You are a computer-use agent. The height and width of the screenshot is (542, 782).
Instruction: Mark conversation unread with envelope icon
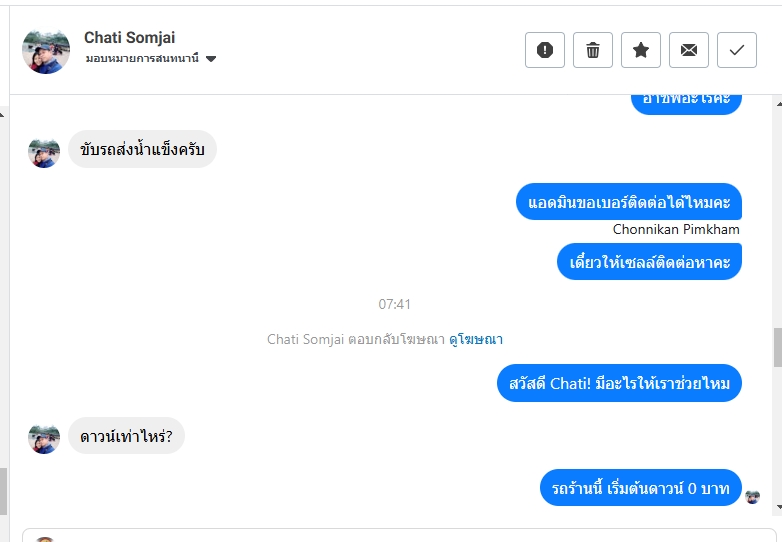click(689, 50)
